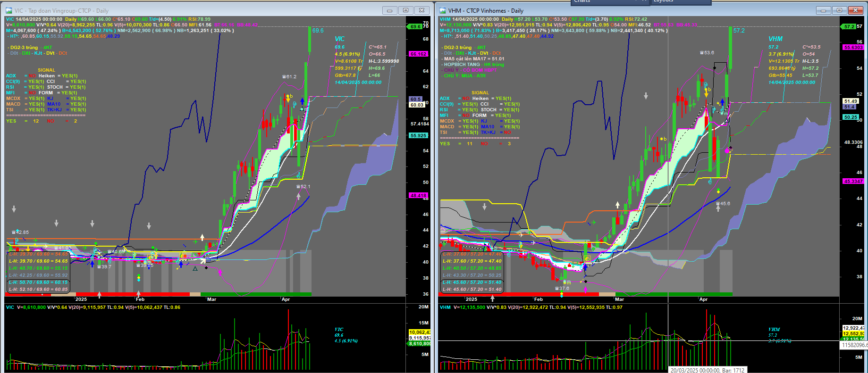Click the white 60.03 price axis label
The height and width of the screenshot is (373, 868).
click(x=417, y=105)
